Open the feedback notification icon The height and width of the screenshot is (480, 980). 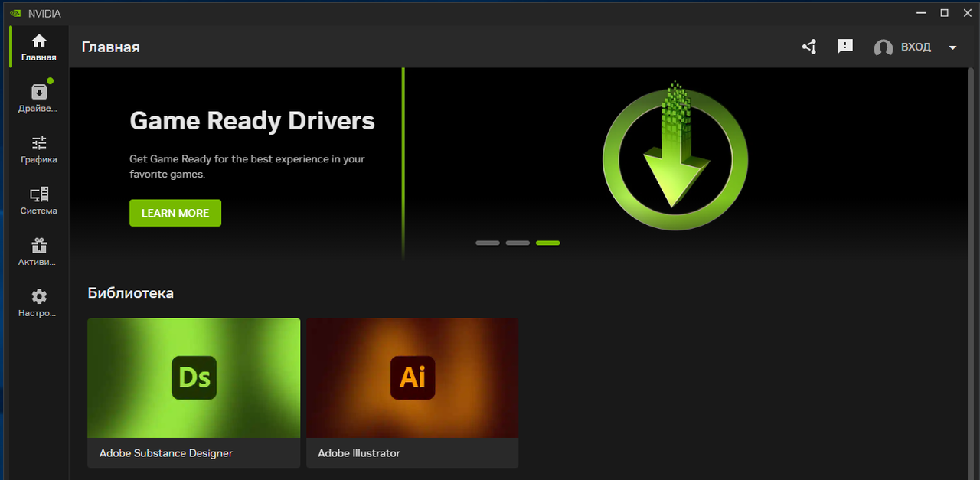point(845,47)
